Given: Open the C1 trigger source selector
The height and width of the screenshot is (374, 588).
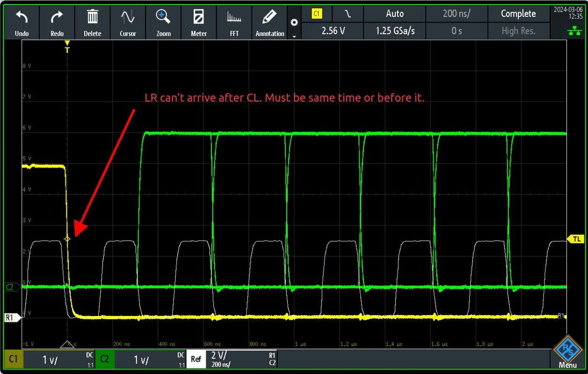Looking at the screenshot, I should [x=317, y=14].
